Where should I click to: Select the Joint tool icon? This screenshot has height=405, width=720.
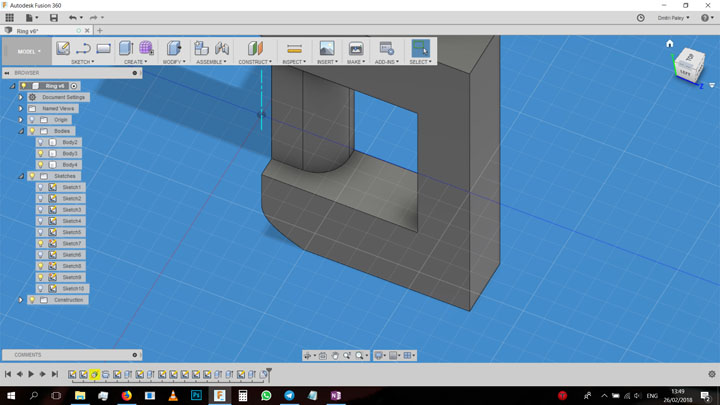[x=222, y=48]
